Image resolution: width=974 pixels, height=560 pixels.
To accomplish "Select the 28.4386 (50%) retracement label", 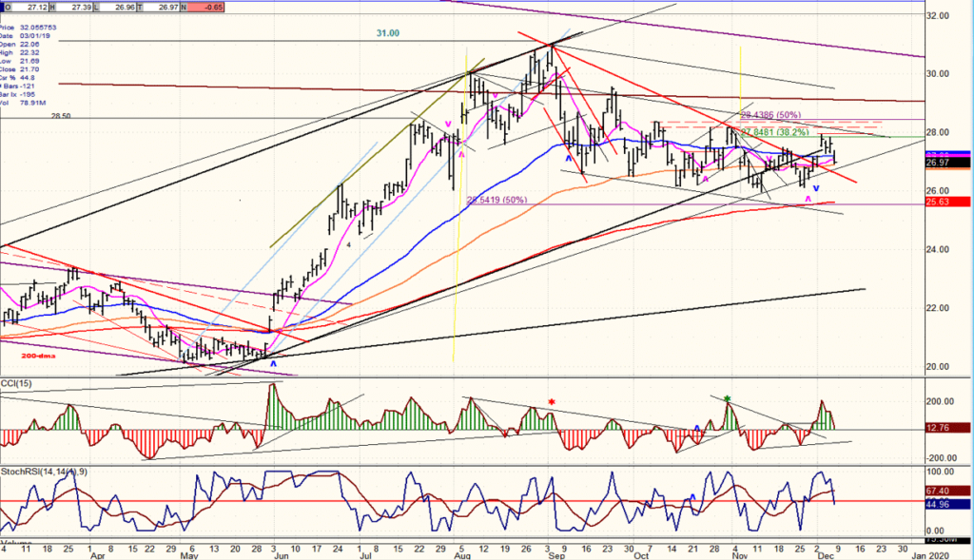I will point(770,115).
